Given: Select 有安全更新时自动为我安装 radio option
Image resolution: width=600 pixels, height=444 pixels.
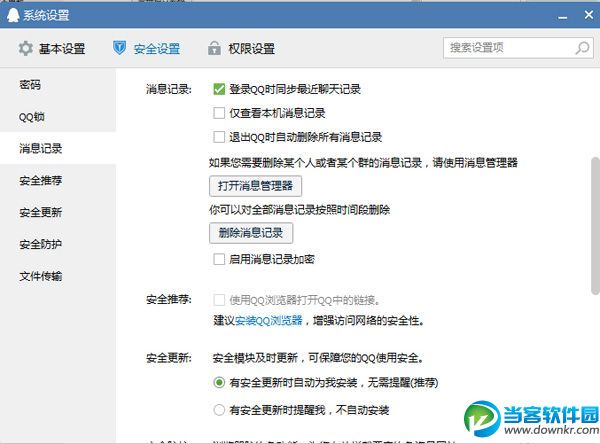Looking at the screenshot, I should (x=219, y=382).
